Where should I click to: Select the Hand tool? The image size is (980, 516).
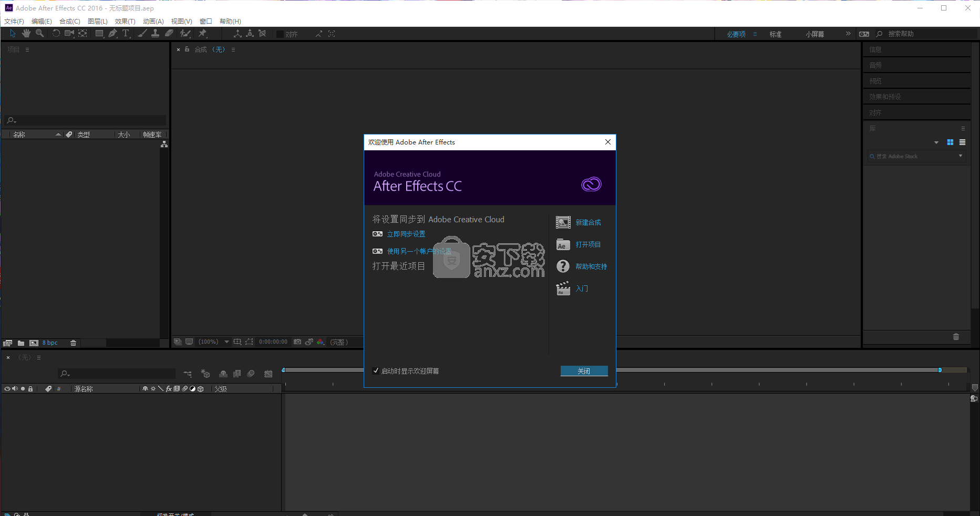[x=26, y=33]
